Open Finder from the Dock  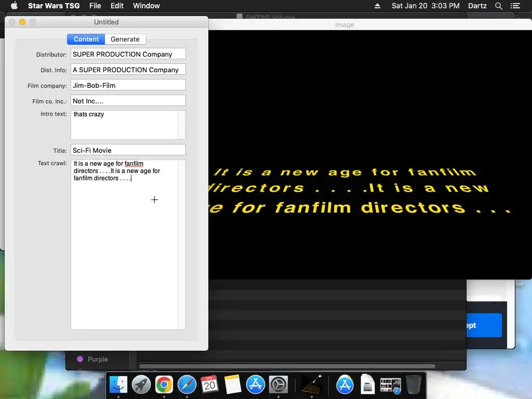pos(118,384)
